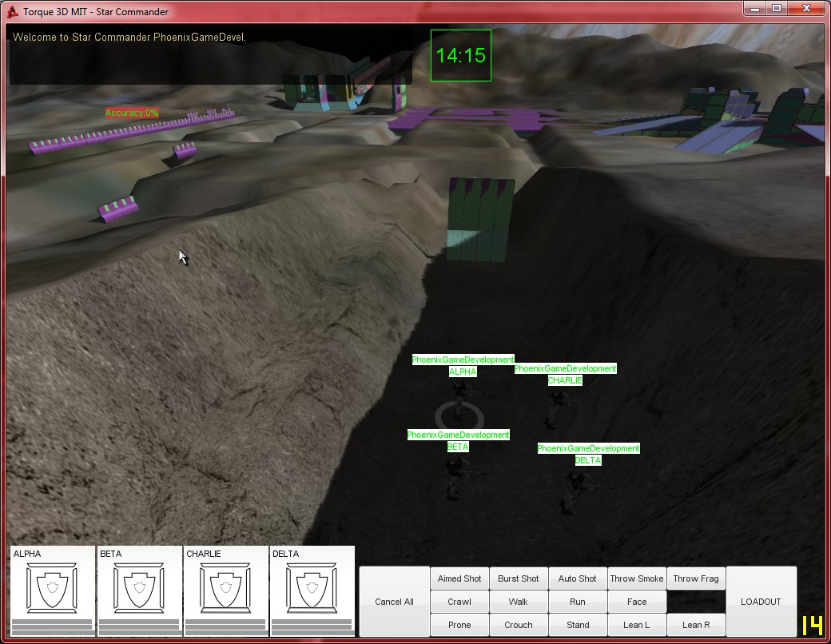Set movement to Crawl
This screenshot has width=831, height=644.
pyautogui.click(x=459, y=602)
